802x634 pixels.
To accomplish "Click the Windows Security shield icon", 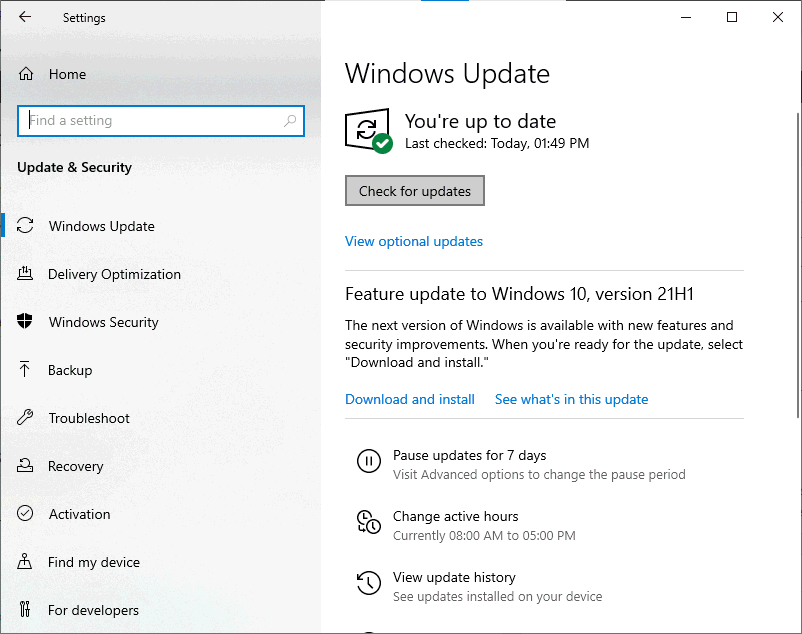I will tap(28, 322).
